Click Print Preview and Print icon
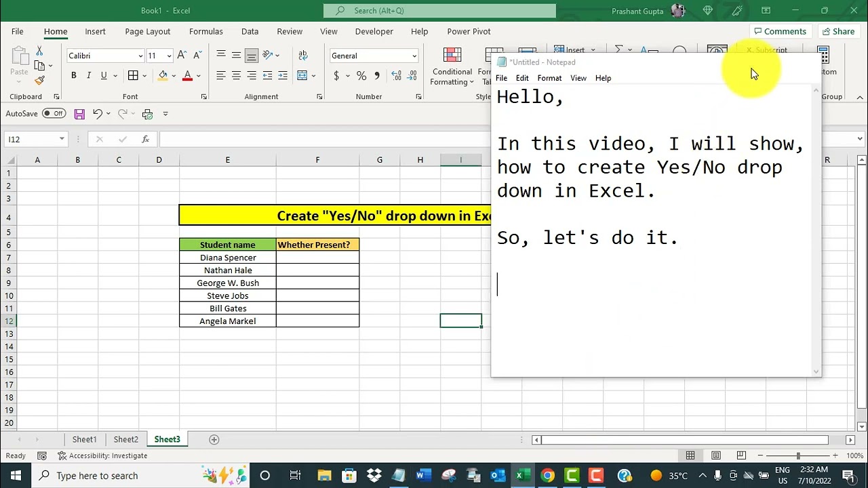The width and height of the screenshot is (868, 488). (x=147, y=114)
